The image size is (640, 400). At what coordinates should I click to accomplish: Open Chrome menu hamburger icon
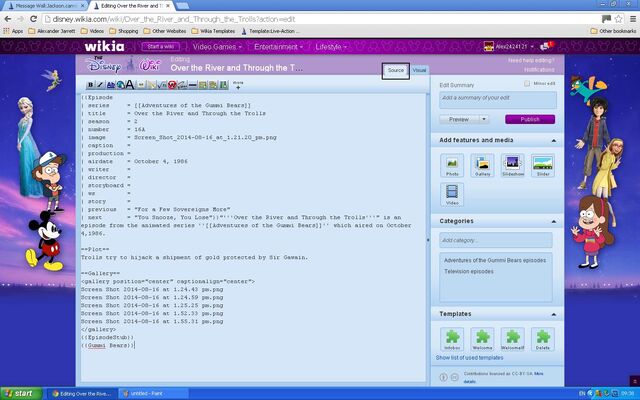click(x=633, y=19)
